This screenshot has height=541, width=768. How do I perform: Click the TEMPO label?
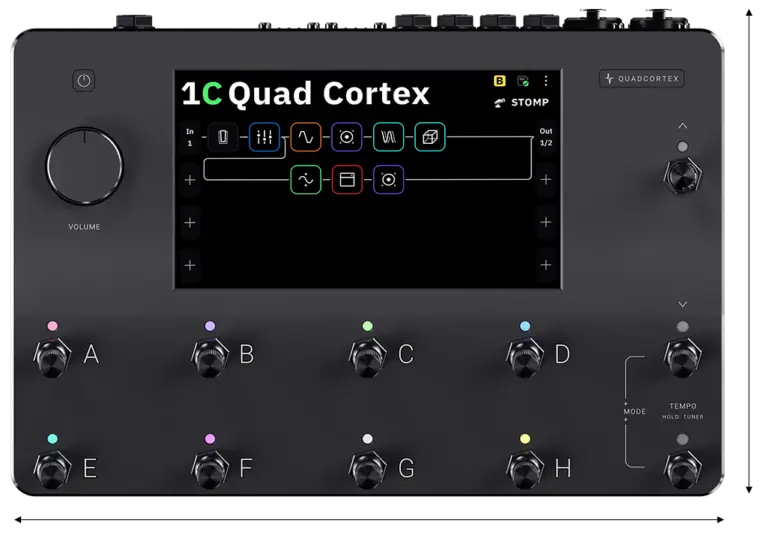(683, 406)
